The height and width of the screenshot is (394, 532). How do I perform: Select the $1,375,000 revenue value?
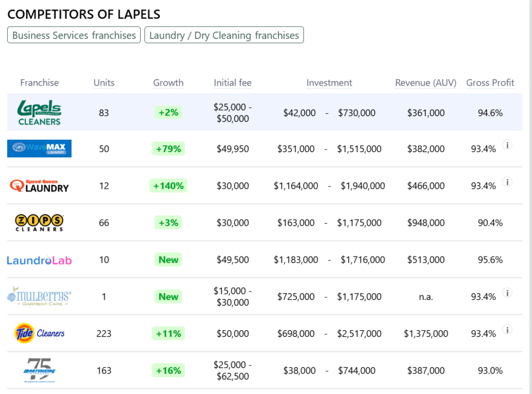point(426,334)
